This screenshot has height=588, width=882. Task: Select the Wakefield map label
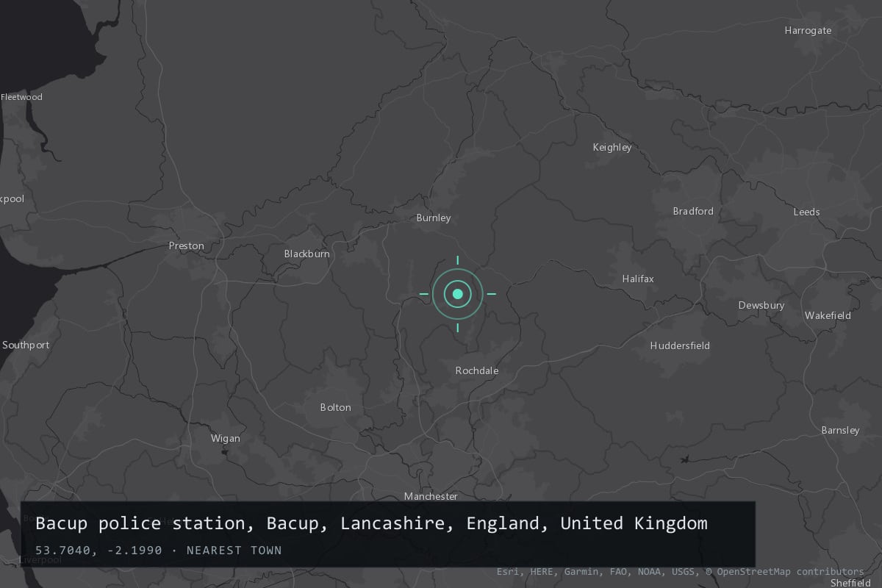[x=828, y=315]
